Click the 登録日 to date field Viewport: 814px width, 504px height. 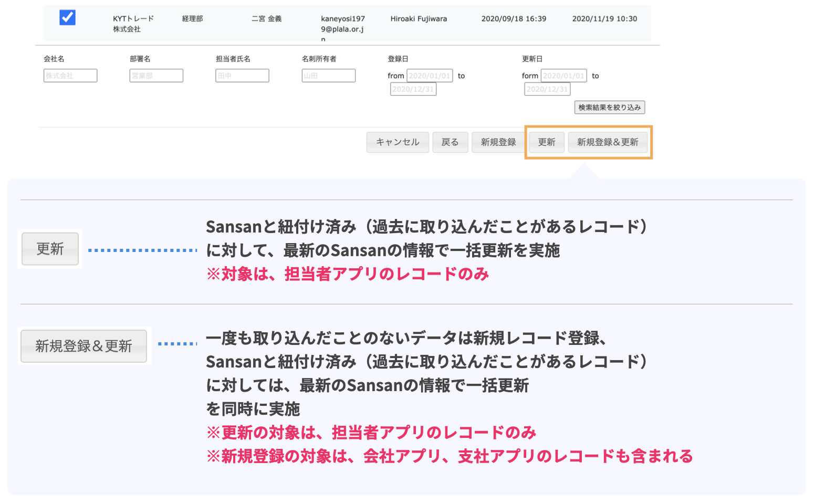pyautogui.click(x=413, y=89)
